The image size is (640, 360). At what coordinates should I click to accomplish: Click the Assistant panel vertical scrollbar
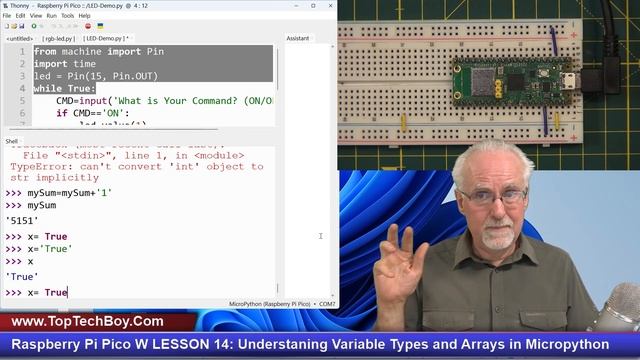click(x=332, y=171)
